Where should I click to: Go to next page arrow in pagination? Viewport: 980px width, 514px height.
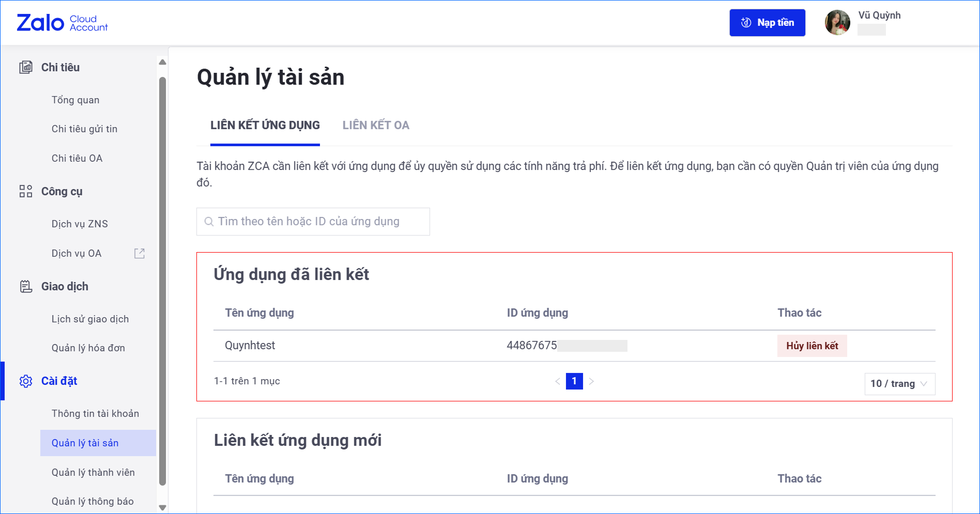[x=591, y=381]
